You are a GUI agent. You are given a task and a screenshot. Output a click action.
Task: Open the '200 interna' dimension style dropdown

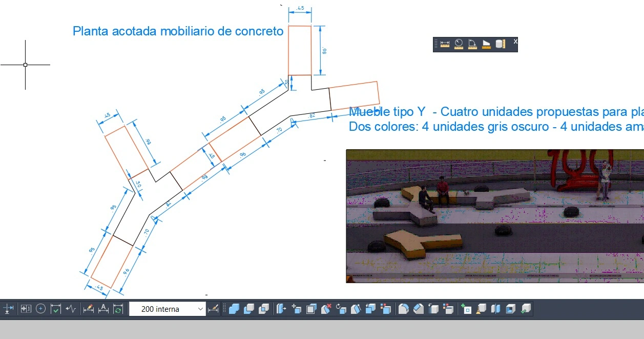(x=200, y=309)
